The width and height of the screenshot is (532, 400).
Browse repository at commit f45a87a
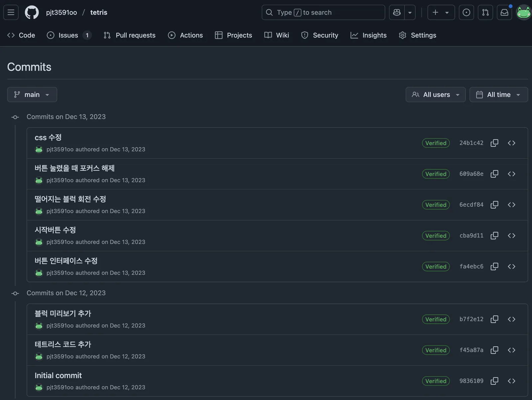click(x=511, y=350)
